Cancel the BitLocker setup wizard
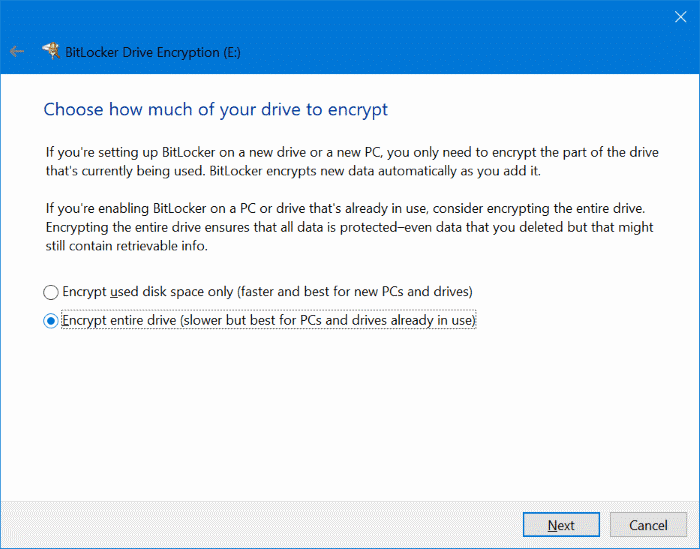 coord(647,525)
